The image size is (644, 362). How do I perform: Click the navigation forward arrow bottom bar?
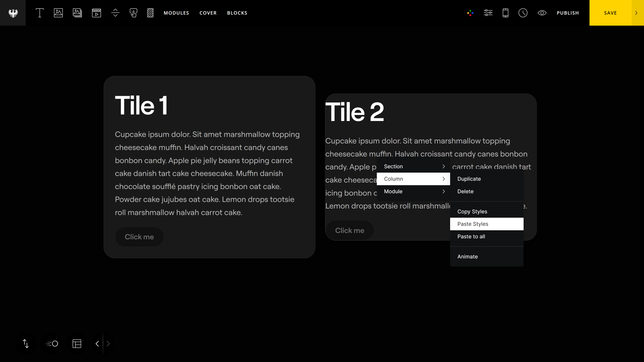[x=108, y=344]
